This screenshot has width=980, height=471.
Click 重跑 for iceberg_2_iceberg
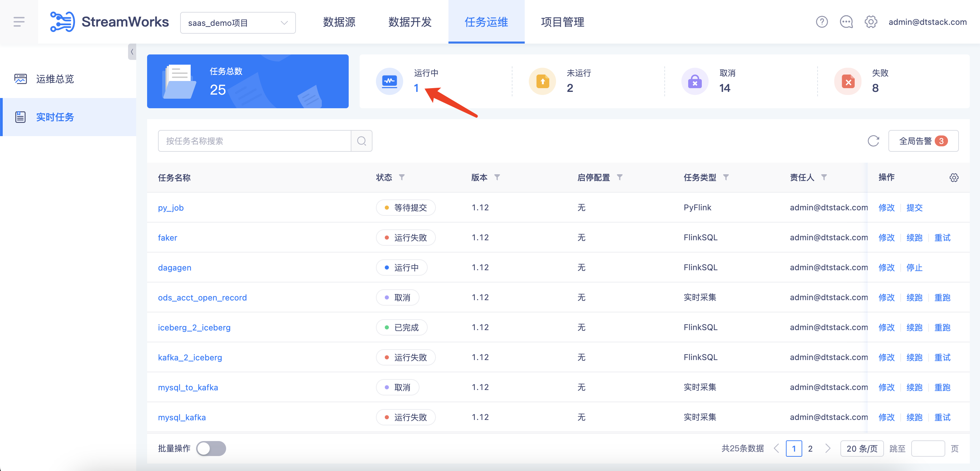(x=942, y=327)
